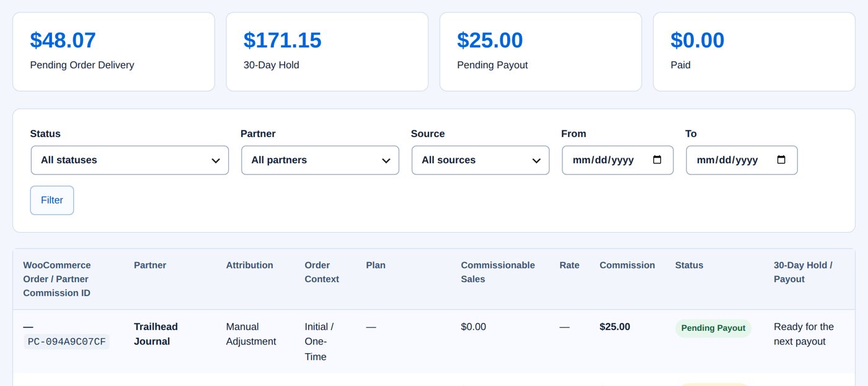Image resolution: width=868 pixels, height=386 pixels.
Task: Click the Status column header in table
Action: [x=689, y=265]
